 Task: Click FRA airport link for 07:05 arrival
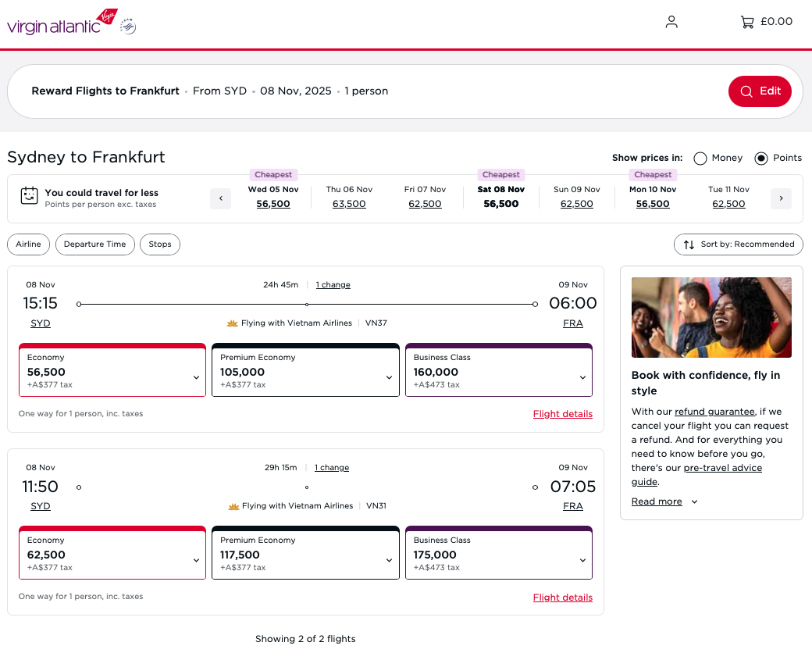coord(573,506)
